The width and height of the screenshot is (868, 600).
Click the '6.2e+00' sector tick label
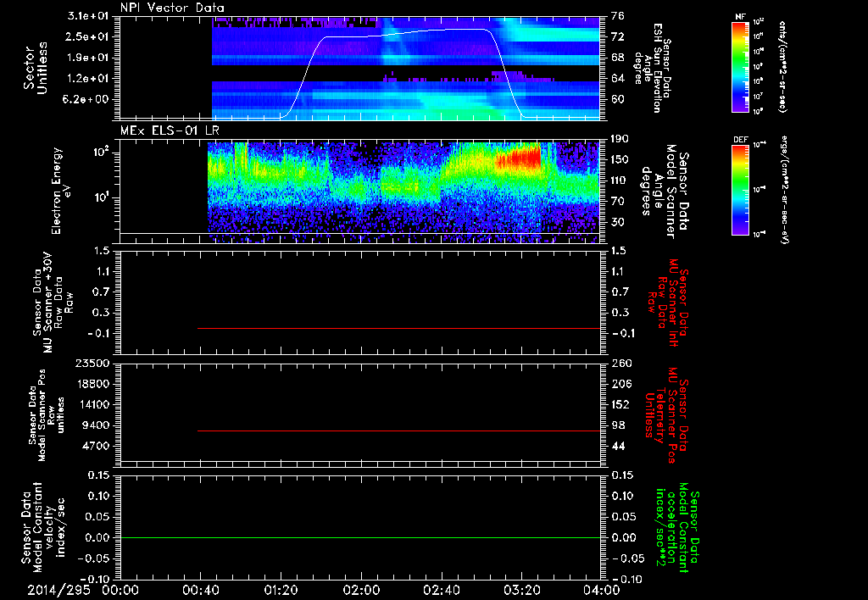click(x=87, y=100)
